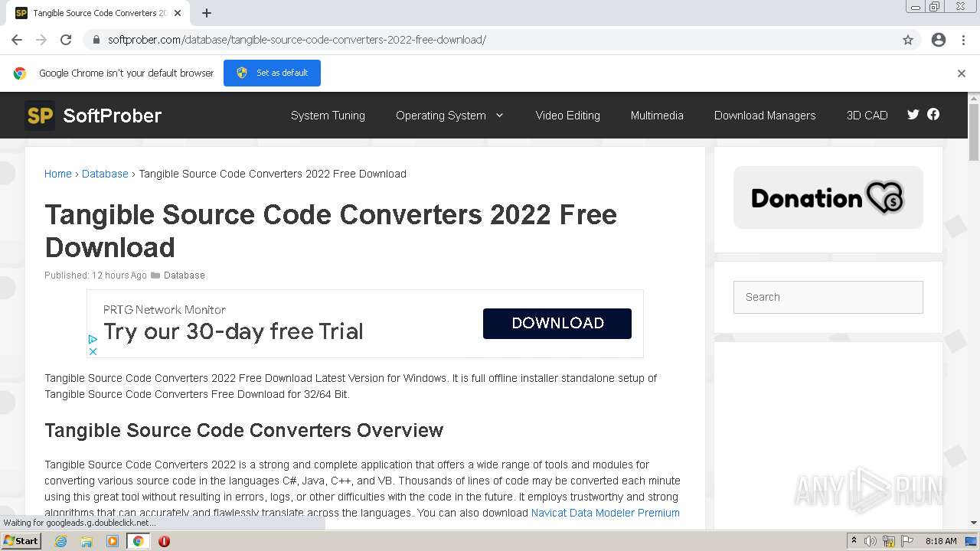
Task: Click the Donation banner
Action: click(x=828, y=197)
